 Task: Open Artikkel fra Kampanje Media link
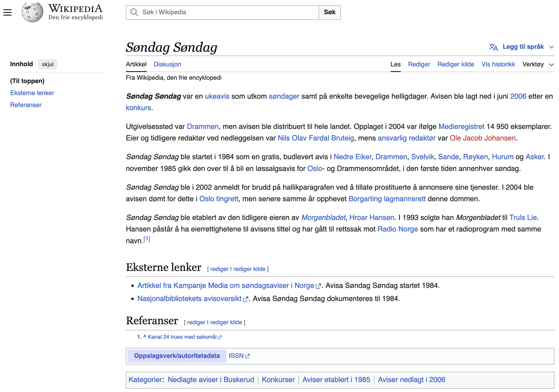[226, 286]
